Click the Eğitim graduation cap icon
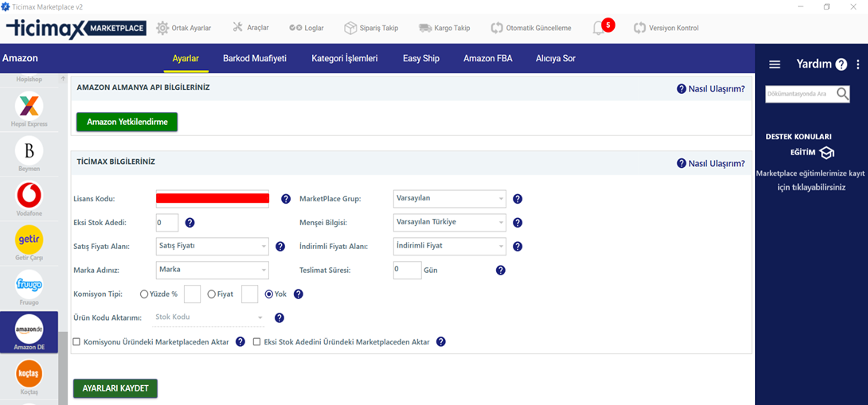This screenshot has height=405, width=868. click(827, 153)
